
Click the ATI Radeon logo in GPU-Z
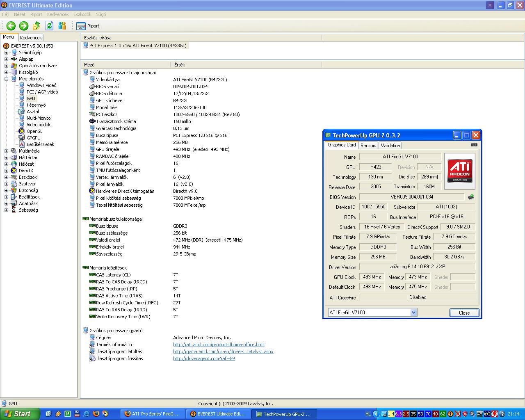(460, 171)
